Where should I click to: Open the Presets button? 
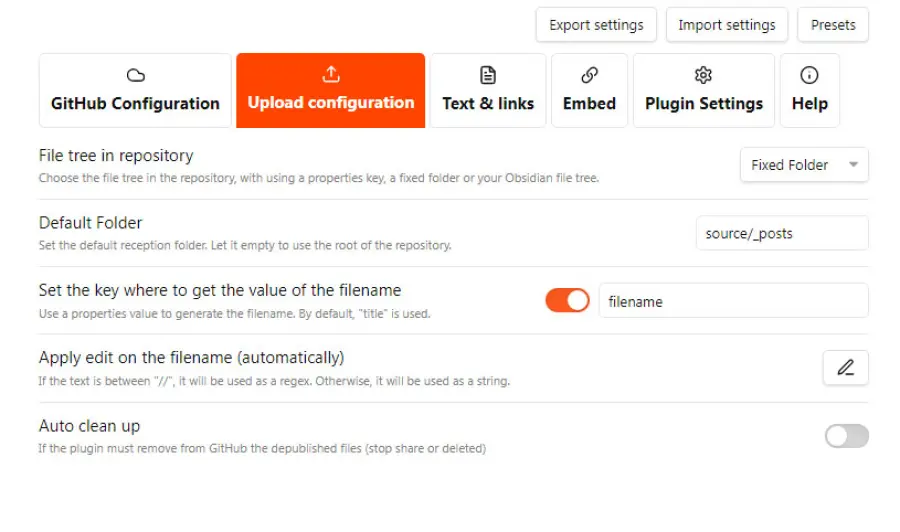pos(833,25)
